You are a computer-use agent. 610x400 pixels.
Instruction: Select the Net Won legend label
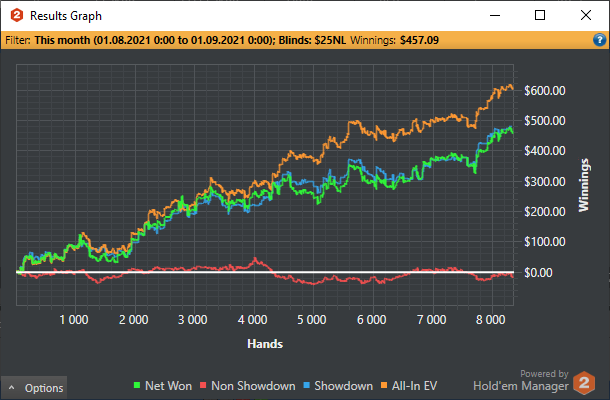click(x=168, y=386)
